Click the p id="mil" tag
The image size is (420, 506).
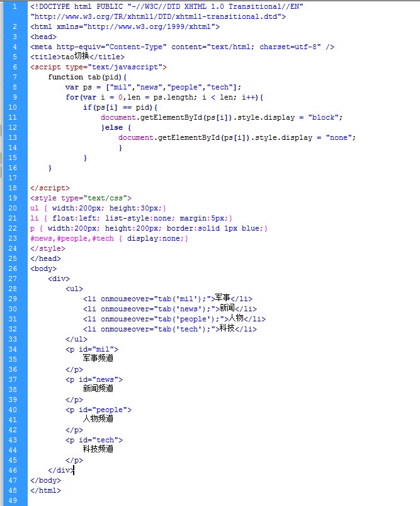92,350
